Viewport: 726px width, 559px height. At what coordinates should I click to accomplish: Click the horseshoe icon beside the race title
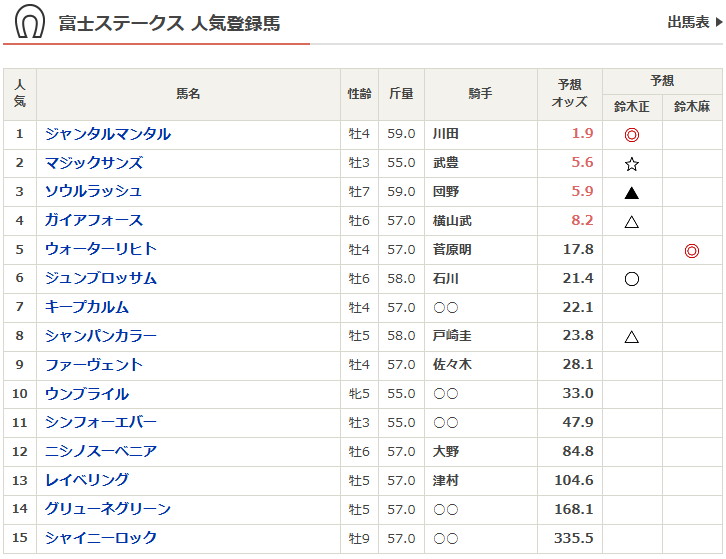[30, 22]
